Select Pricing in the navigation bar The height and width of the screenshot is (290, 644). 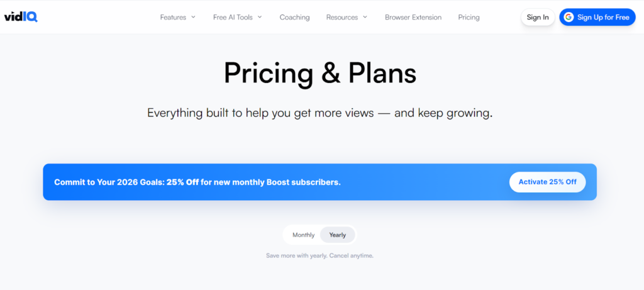(469, 17)
